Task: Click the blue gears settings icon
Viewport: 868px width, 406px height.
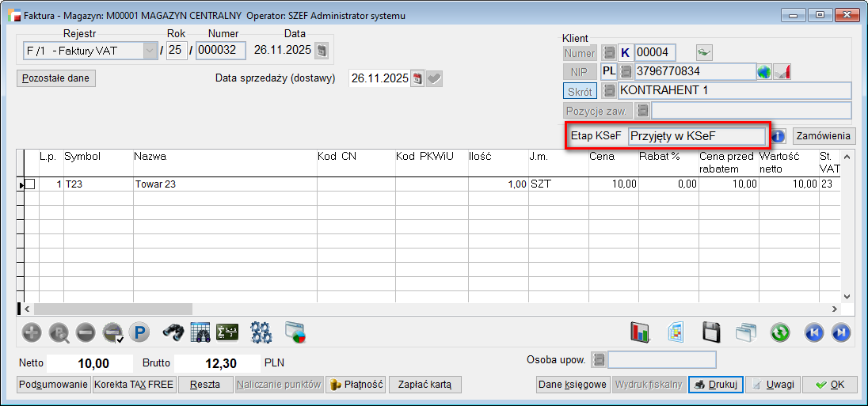Action: click(x=261, y=332)
